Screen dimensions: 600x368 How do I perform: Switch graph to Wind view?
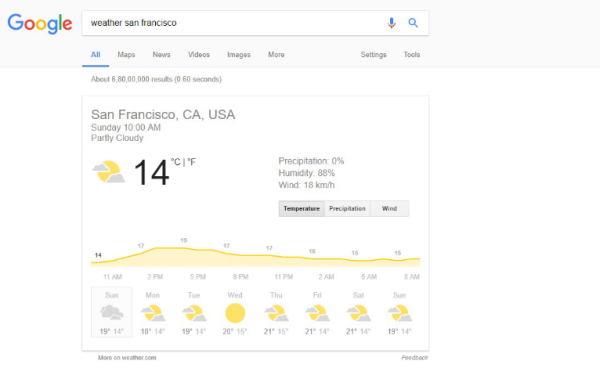390,208
